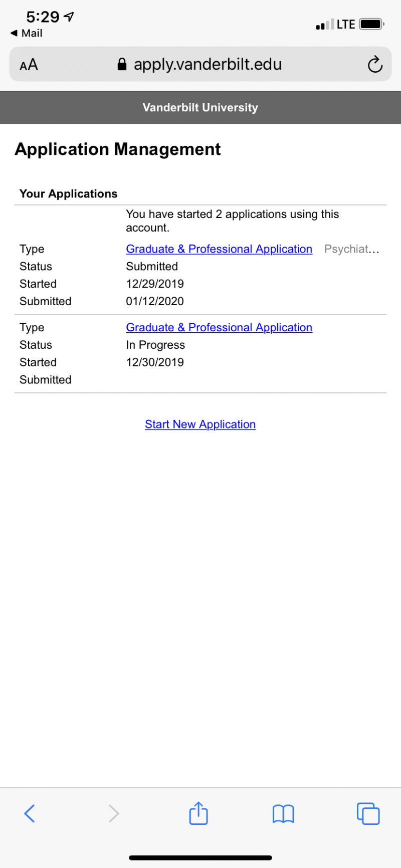401x868 pixels.
Task: Tap the home indicator bar
Action: (x=200, y=857)
